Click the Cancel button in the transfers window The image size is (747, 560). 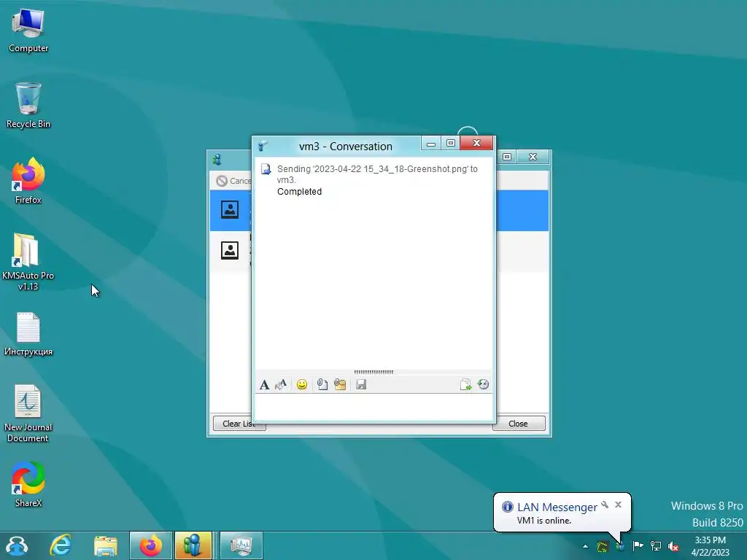pos(233,181)
